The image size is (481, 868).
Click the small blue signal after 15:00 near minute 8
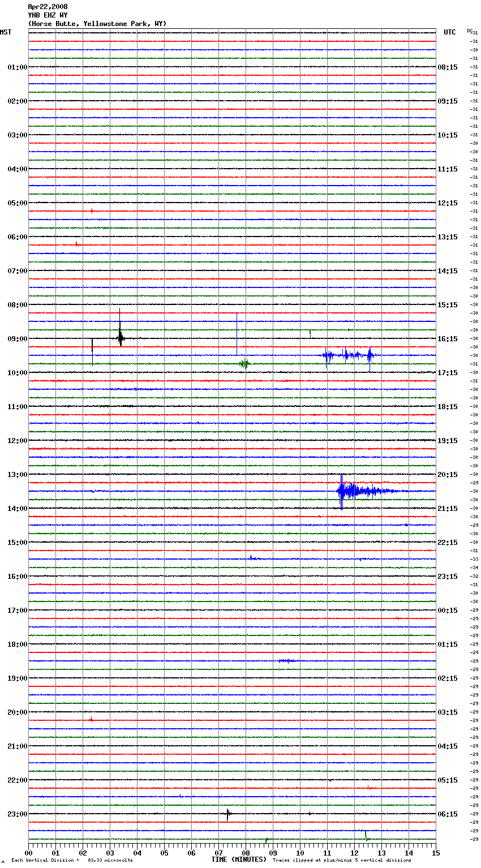253,558
